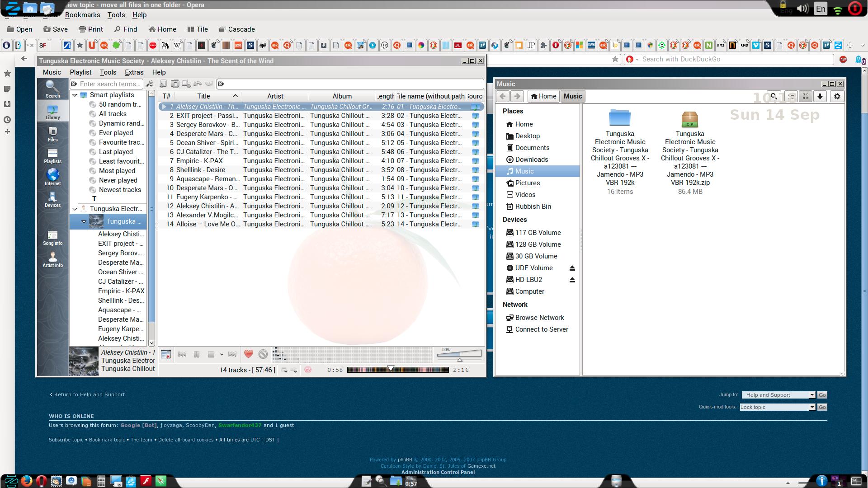Screen dimensions: 868x488
Task: Love the current track with heart icon
Action: [x=248, y=354]
